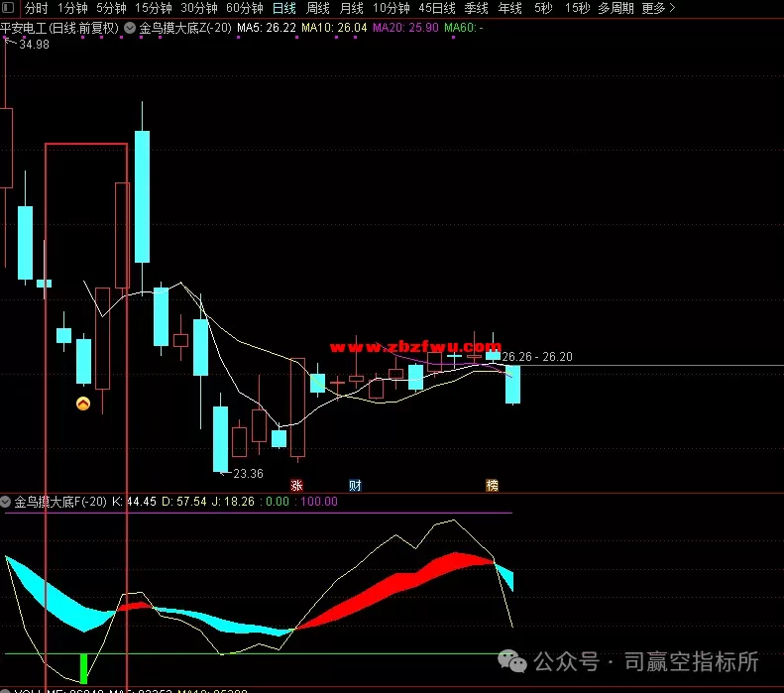The height and width of the screenshot is (693, 784).
Task: Open the main chart indicator dropdown arrow
Action: click(130, 28)
